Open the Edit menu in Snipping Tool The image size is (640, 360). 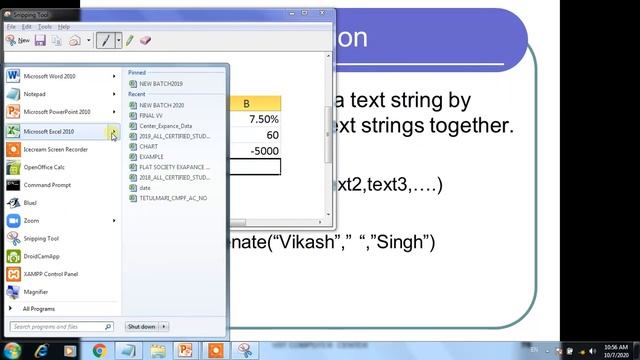pyautogui.click(x=27, y=27)
